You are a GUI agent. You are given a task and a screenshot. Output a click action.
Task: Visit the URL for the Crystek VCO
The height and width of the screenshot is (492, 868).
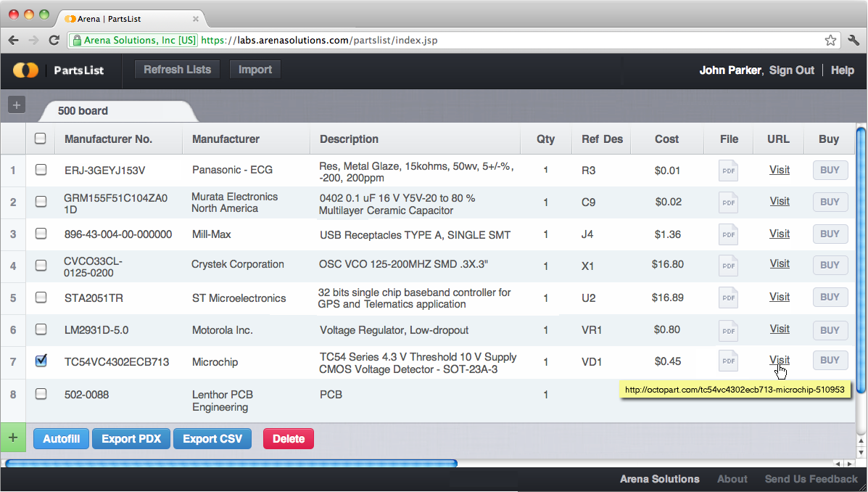780,263
